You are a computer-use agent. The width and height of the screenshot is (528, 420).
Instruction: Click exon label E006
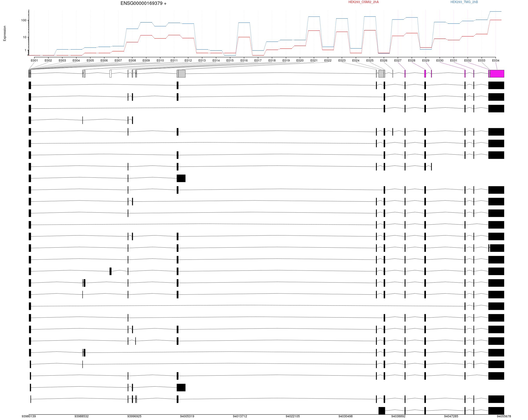click(x=104, y=60)
